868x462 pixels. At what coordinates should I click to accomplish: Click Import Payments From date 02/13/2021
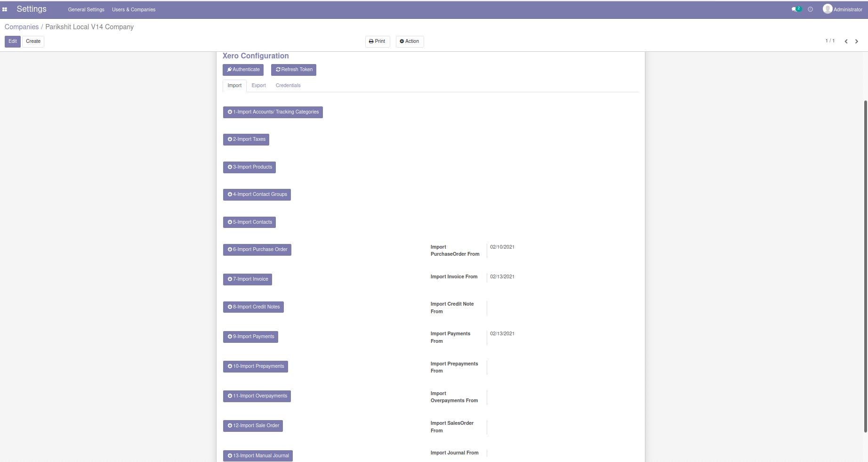[x=502, y=334]
